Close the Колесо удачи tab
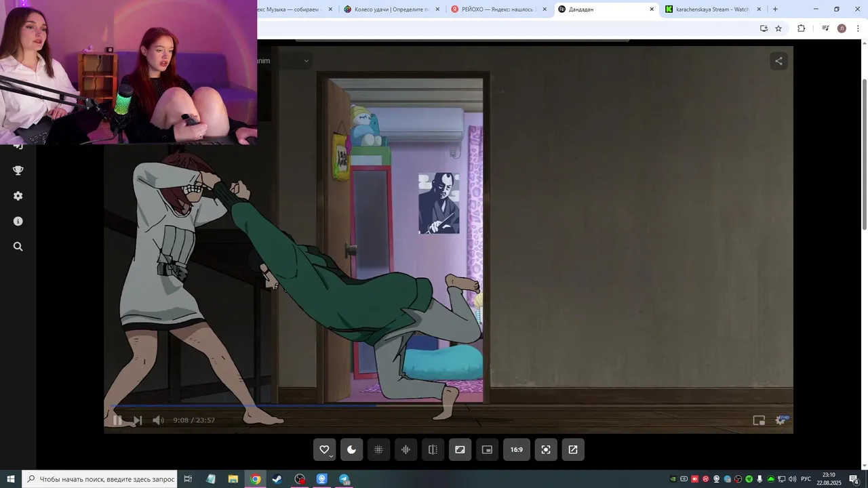The image size is (868, 488). point(437,9)
